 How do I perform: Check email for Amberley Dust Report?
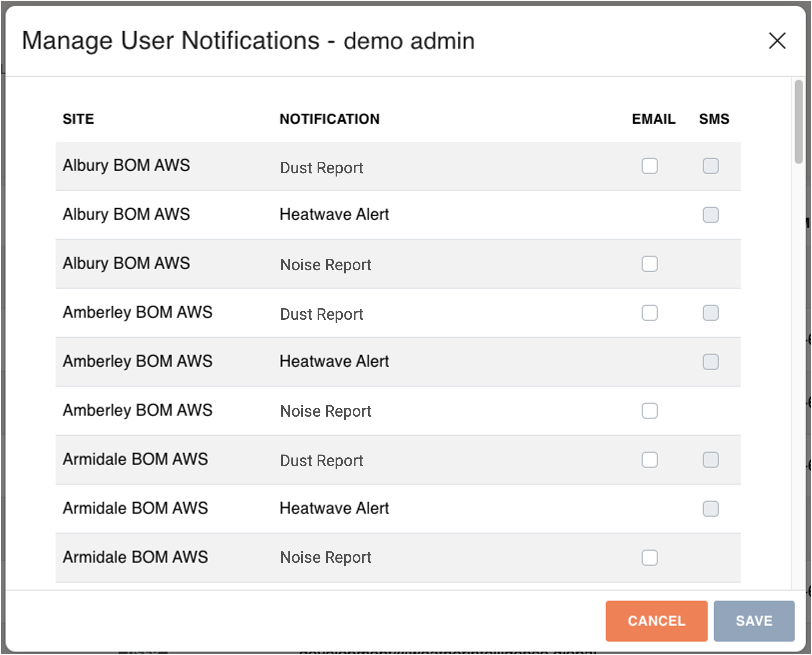tap(649, 313)
